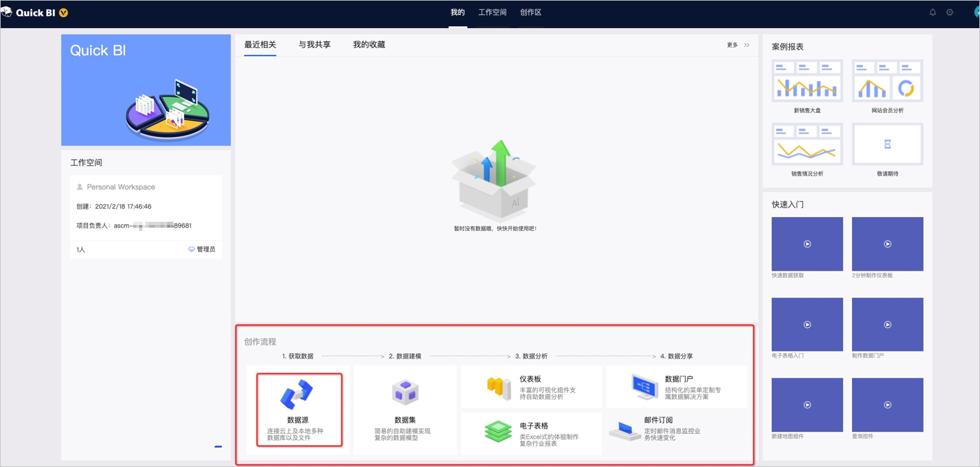The height and width of the screenshot is (467, 980).
Task: Play the 制作数据门户 video
Action: pyautogui.click(x=887, y=324)
